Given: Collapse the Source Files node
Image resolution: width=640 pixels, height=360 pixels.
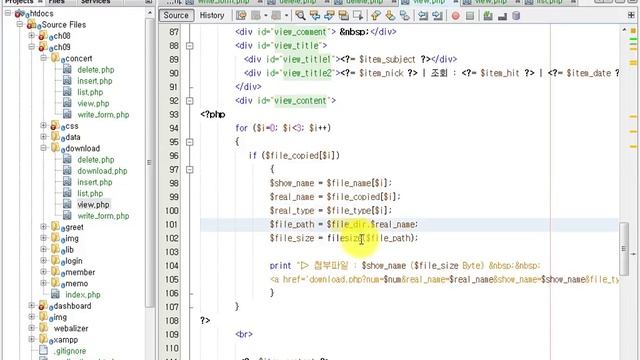Looking at the screenshot, I should click(20, 24).
